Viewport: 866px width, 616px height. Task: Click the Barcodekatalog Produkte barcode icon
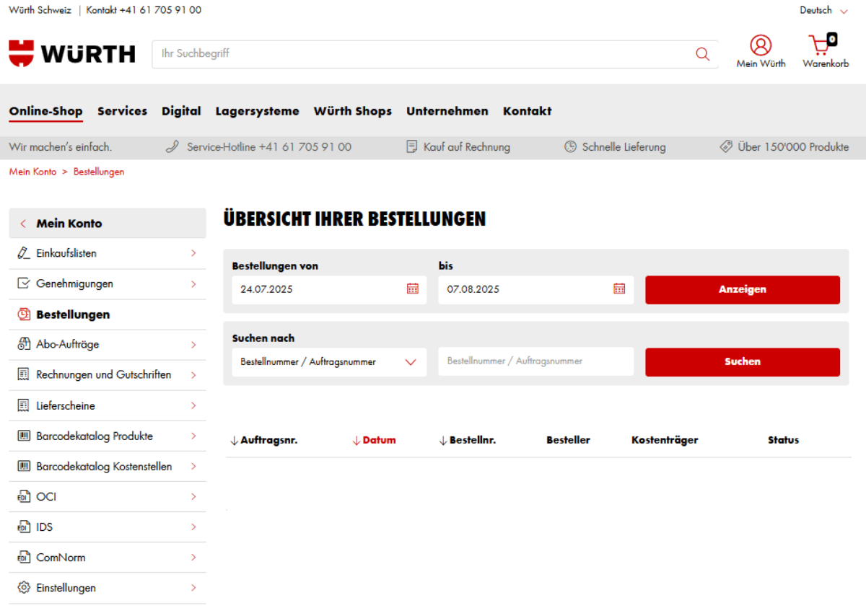tap(23, 436)
